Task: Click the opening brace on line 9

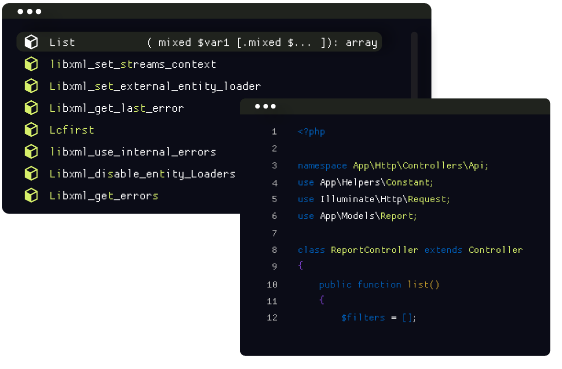Action: click(x=301, y=265)
